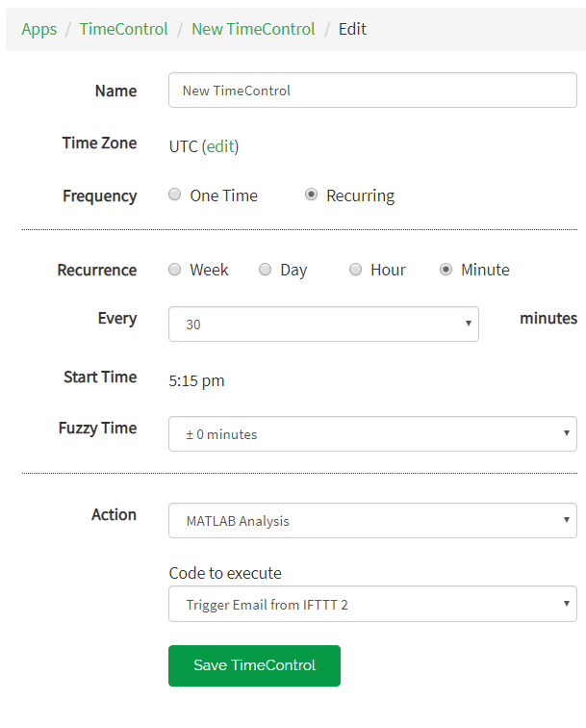Open TimeControl breadcrumb link

(123, 29)
